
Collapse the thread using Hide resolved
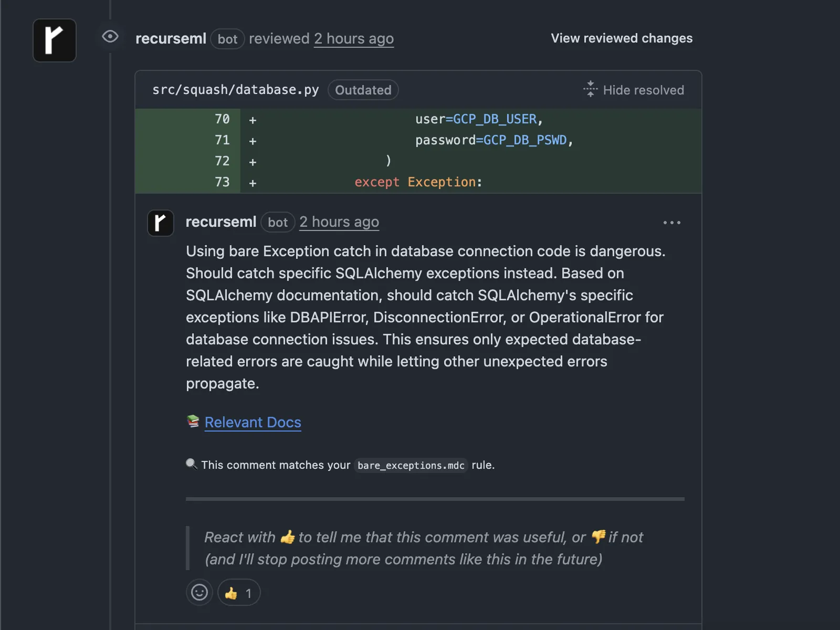click(x=643, y=90)
